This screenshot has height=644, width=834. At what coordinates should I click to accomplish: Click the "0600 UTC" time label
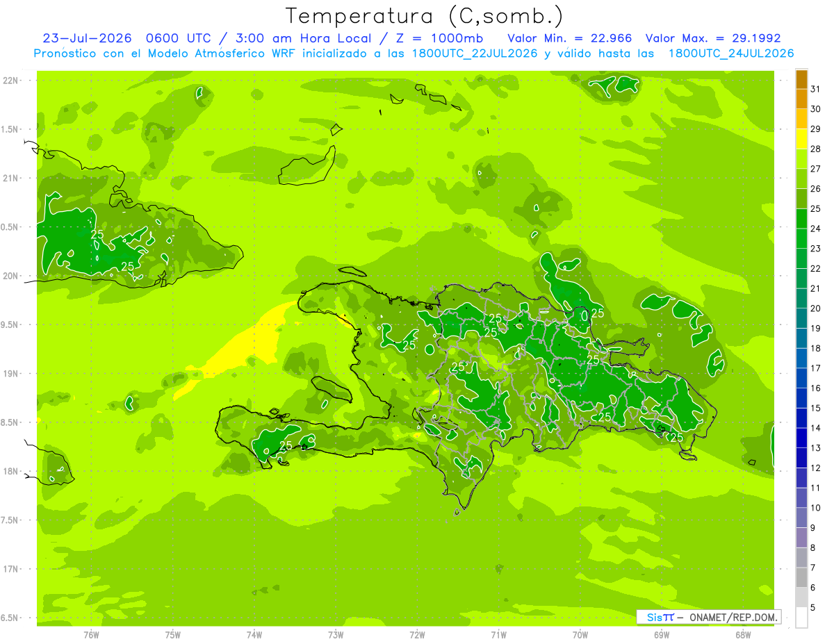[182, 38]
